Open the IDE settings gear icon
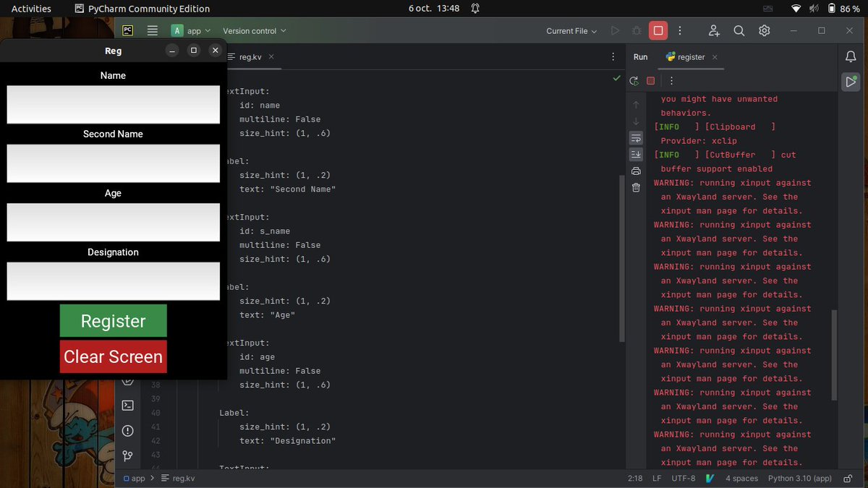Viewport: 868px width, 488px height. coord(765,30)
